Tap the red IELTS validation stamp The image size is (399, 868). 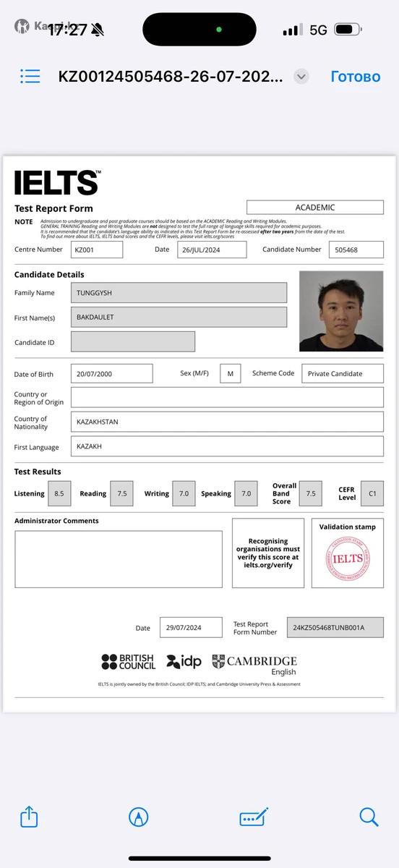pos(348,559)
